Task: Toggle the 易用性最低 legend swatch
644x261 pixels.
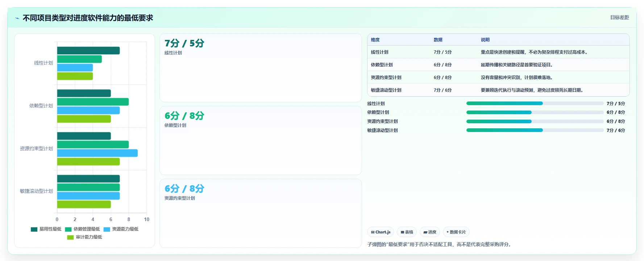Action: pyautogui.click(x=34, y=229)
